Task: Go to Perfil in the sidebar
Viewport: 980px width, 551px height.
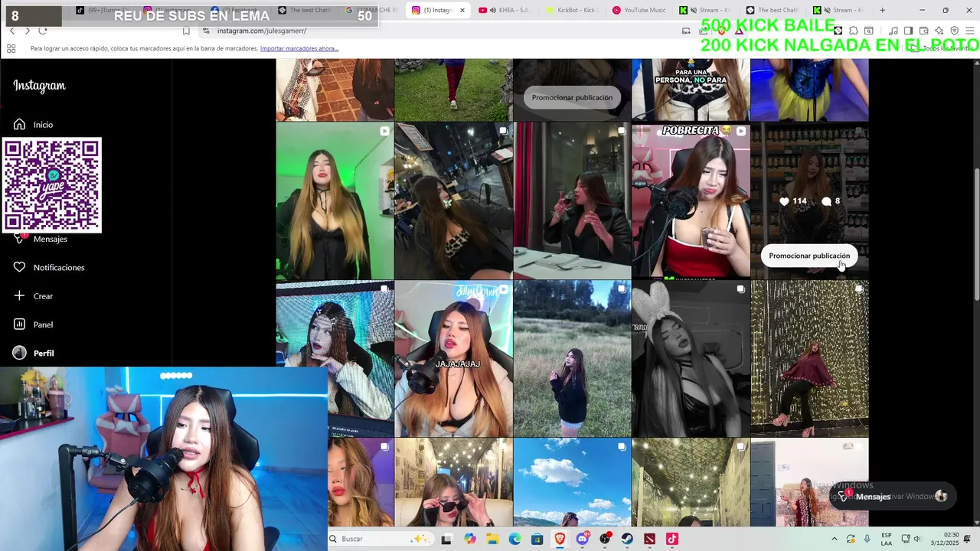Action: (x=44, y=354)
